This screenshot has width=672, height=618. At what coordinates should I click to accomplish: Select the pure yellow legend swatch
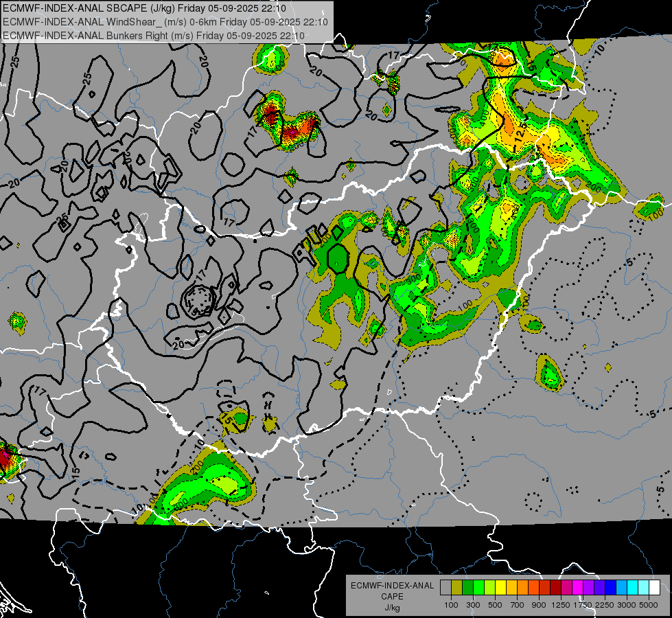500,588
